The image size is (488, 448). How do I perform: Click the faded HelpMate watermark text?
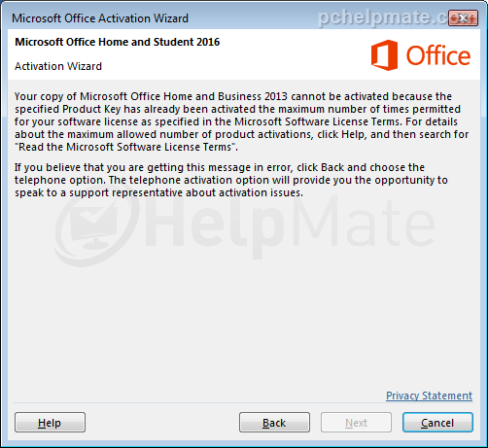click(289, 225)
